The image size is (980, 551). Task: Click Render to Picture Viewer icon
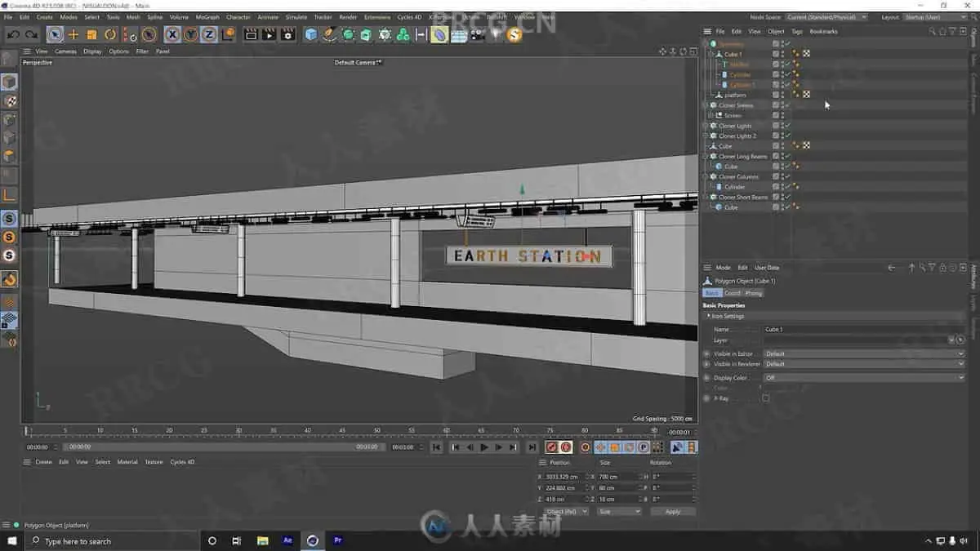269,34
